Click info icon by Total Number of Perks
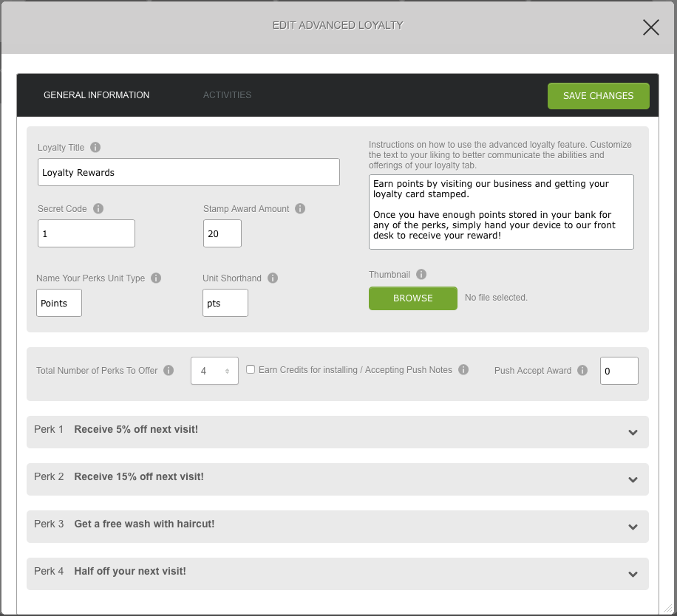Viewport: 677px width, 616px height. click(x=169, y=371)
